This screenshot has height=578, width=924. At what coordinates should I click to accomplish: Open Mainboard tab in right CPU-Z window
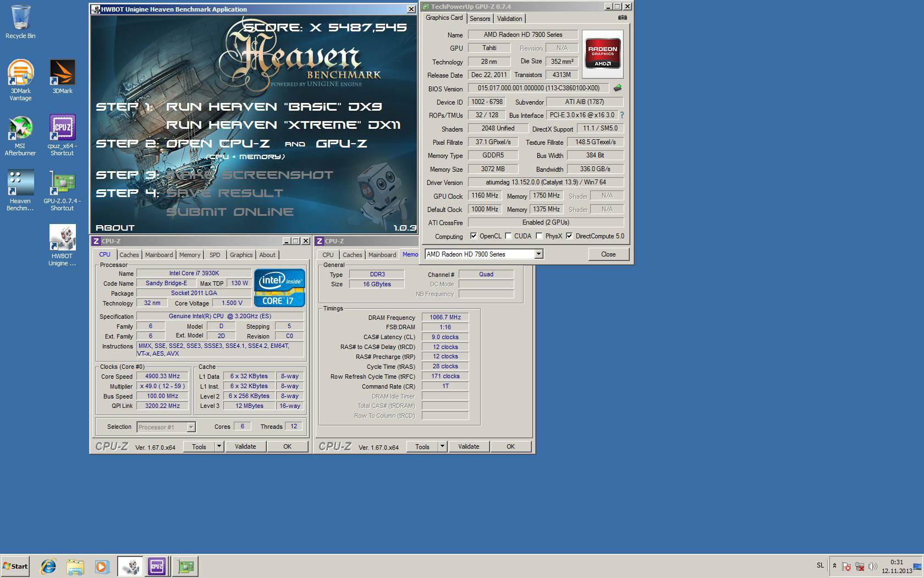coord(382,255)
